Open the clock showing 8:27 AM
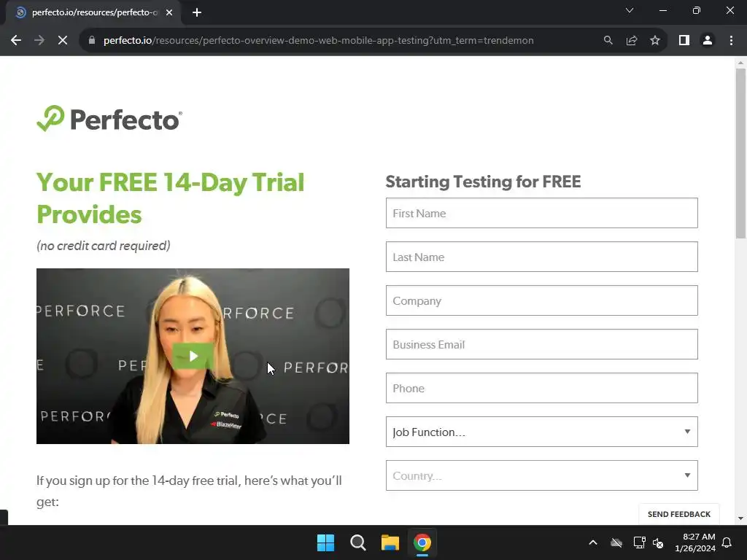 [x=695, y=542]
